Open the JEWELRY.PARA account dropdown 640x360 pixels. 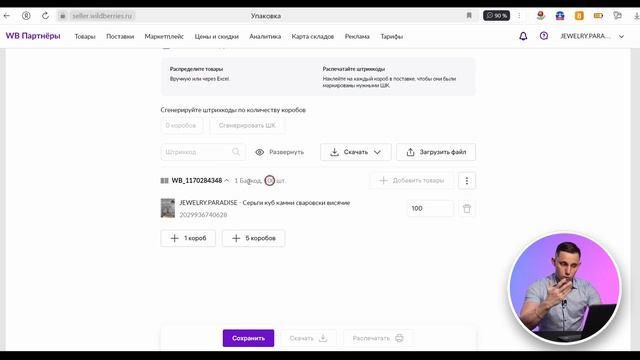click(592, 36)
